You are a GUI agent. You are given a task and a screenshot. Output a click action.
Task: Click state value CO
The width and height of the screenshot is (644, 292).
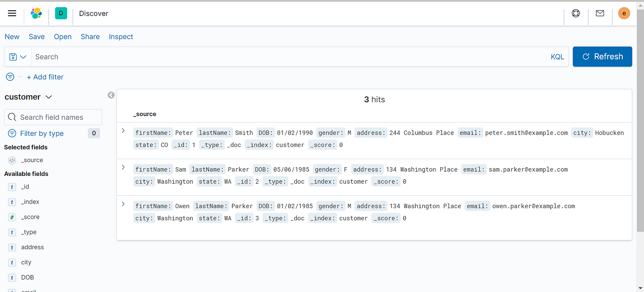[x=164, y=145]
